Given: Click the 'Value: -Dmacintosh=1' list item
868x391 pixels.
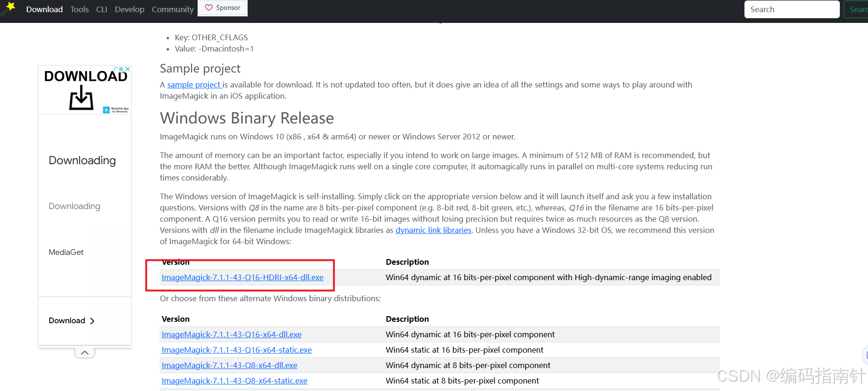Looking at the screenshot, I should tap(214, 49).
